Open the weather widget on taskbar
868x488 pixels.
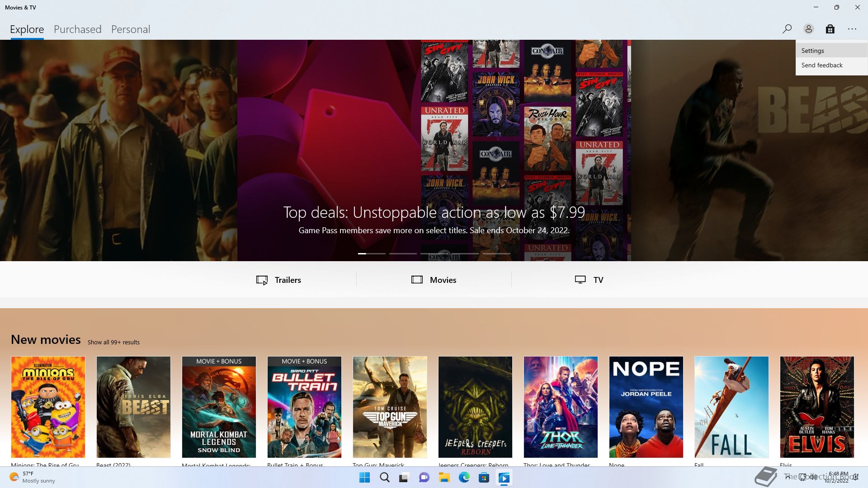tap(32, 477)
